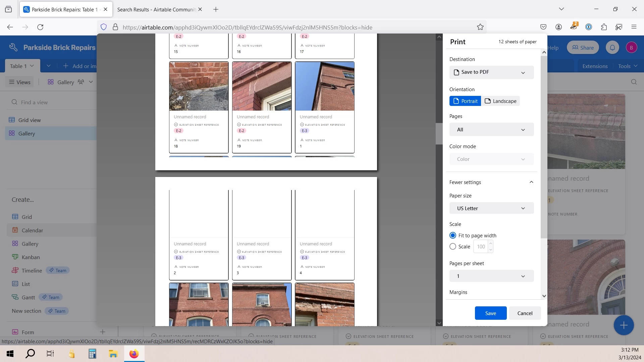The height and width of the screenshot is (362, 644).
Task: Click the Form view create icon
Action: pos(103,332)
